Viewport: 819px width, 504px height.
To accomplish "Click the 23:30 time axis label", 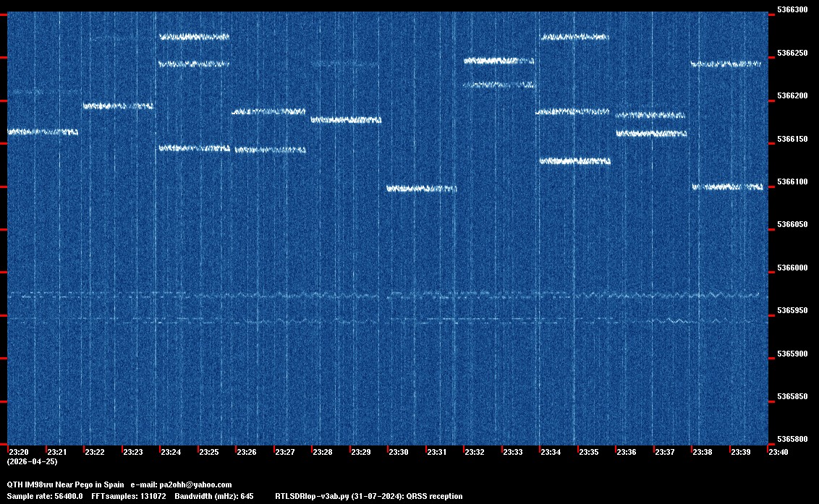I will [399, 452].
